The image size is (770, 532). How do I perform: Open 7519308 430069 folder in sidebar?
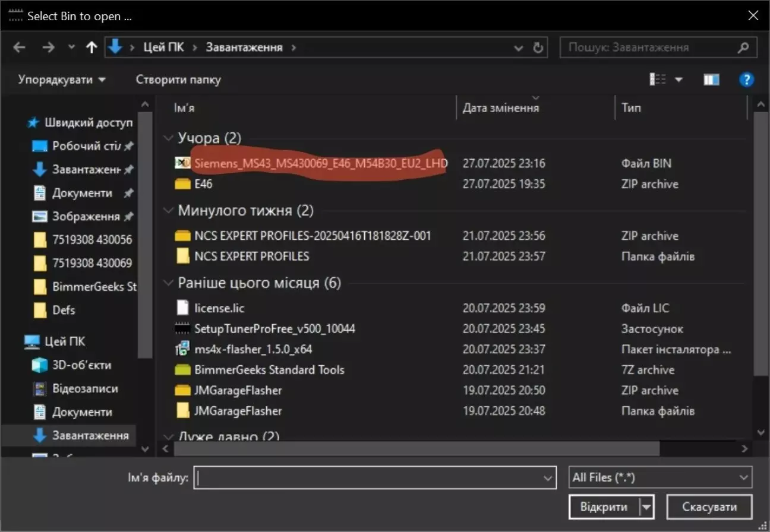(x=83, y=263)
